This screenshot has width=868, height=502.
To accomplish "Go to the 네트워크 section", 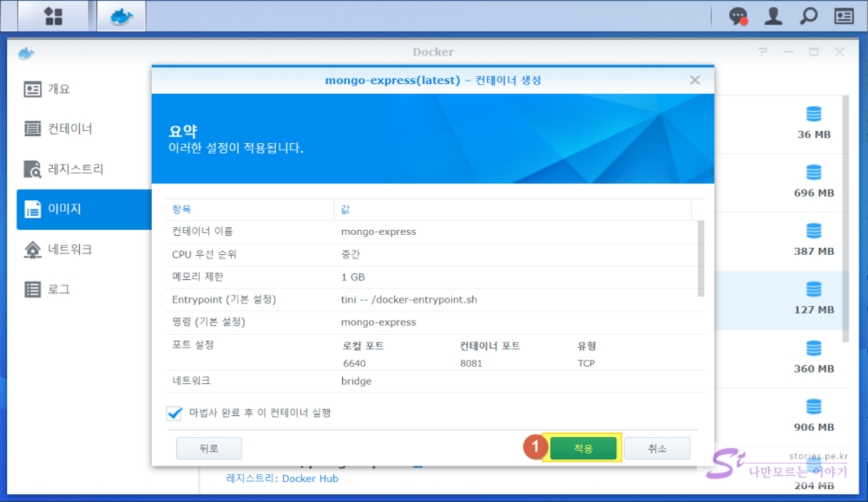I will coord(70,249).
